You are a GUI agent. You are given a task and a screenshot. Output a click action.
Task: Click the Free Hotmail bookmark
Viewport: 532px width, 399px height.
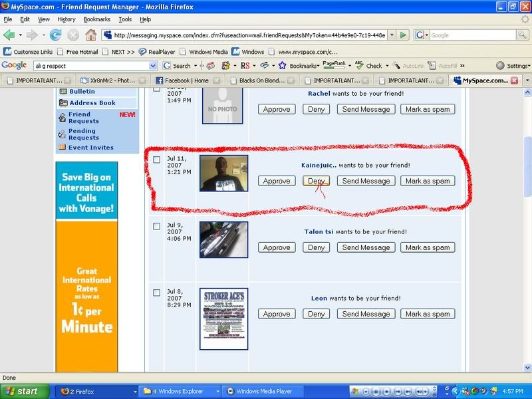[78, 52]
